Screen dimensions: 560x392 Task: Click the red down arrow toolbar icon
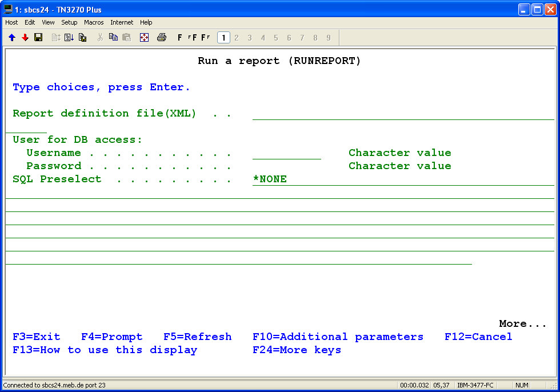pos(25,38)
